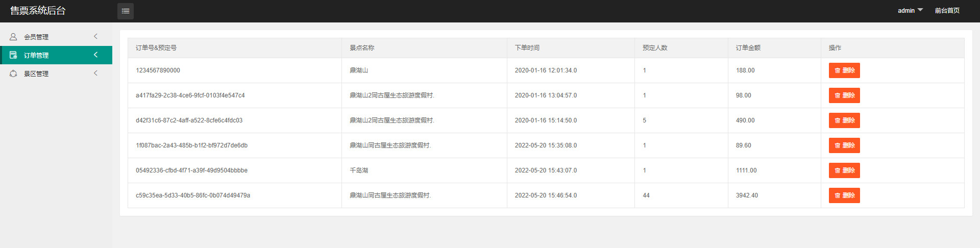This screenshot has height=248, width=980.
Task: Click the time 2022-05-20 15:43:07.0
Action: pyautogui.click(x=546, y=170)
